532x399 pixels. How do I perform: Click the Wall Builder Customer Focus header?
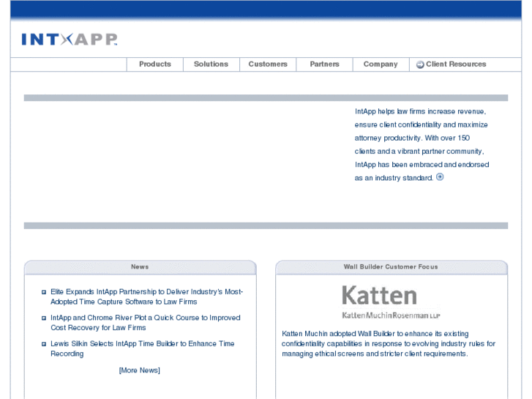(391, 267)
